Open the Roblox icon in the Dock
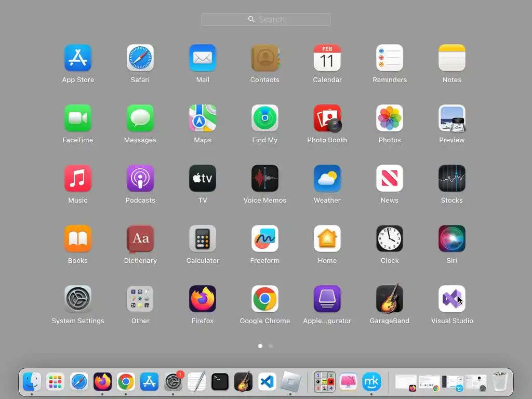532x399 pixels. pos(290,382)
